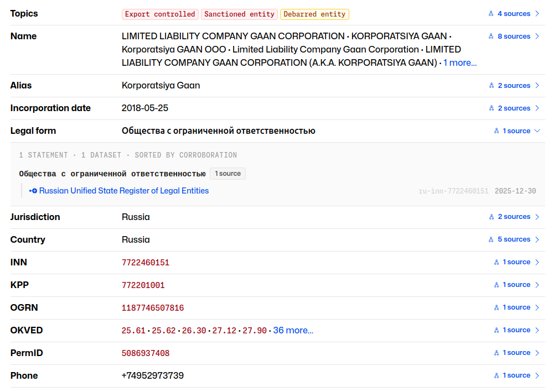Expand the OGRN row sources chevron

(537, 307)
